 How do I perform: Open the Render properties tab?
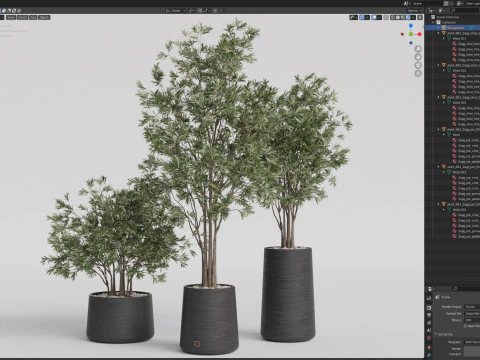(429, 308)
